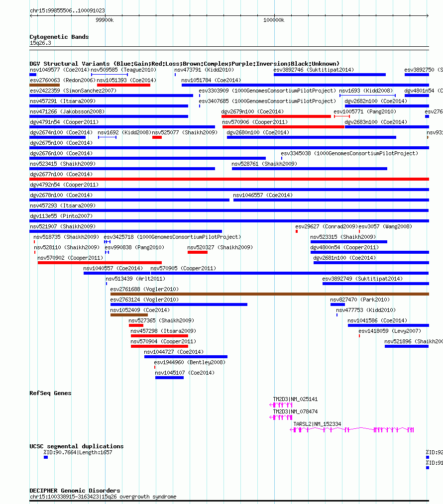Click the nsv1692 (Kidd2008) label
This screenshot has height=504, width=443.
click(124, 132)
